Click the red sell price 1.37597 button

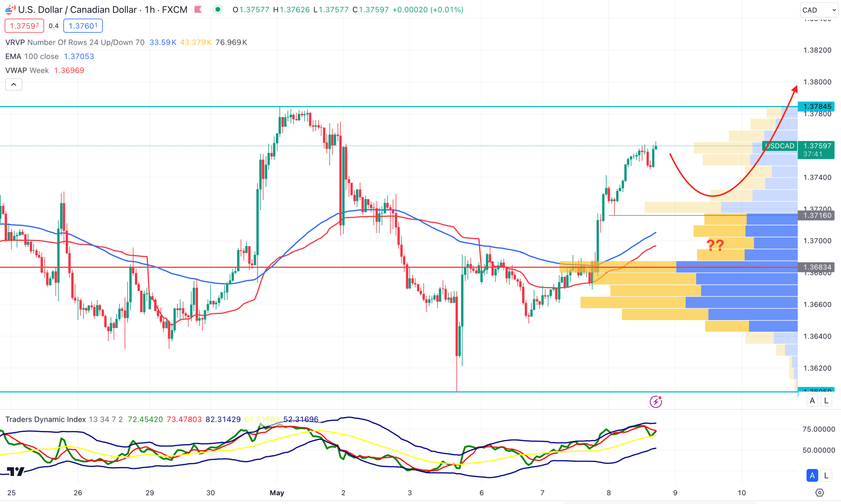[25, 26]
